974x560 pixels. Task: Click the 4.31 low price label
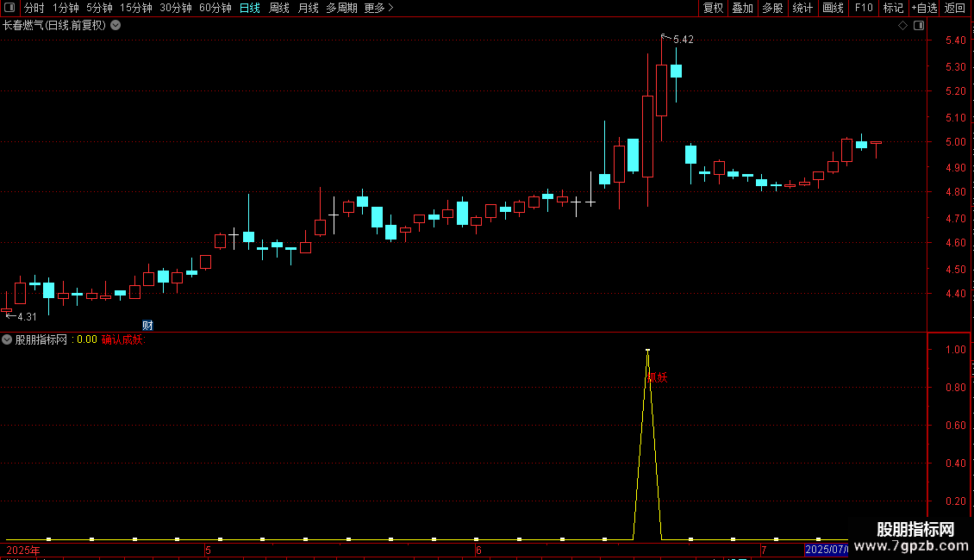[27, 317]
